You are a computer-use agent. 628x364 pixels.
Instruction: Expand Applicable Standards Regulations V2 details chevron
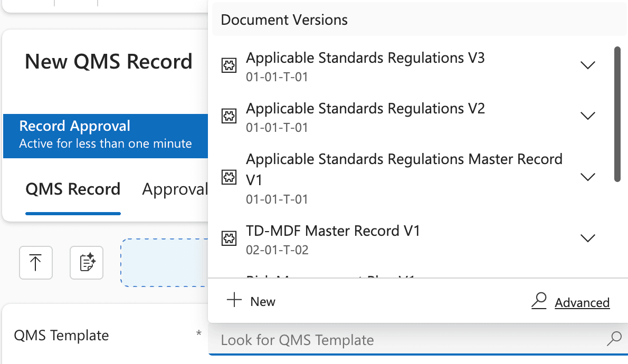[x=587, y=116]
